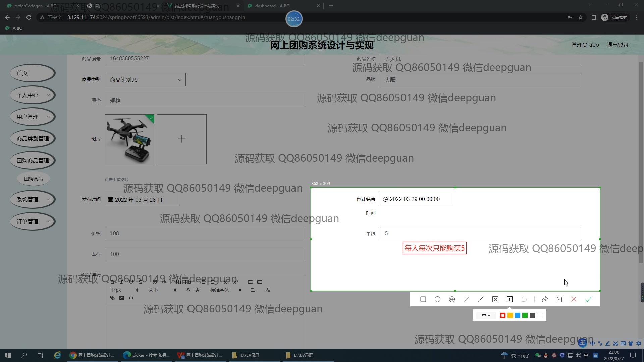
Task: Cancel screenshot with red X
Action: (574, 299)
